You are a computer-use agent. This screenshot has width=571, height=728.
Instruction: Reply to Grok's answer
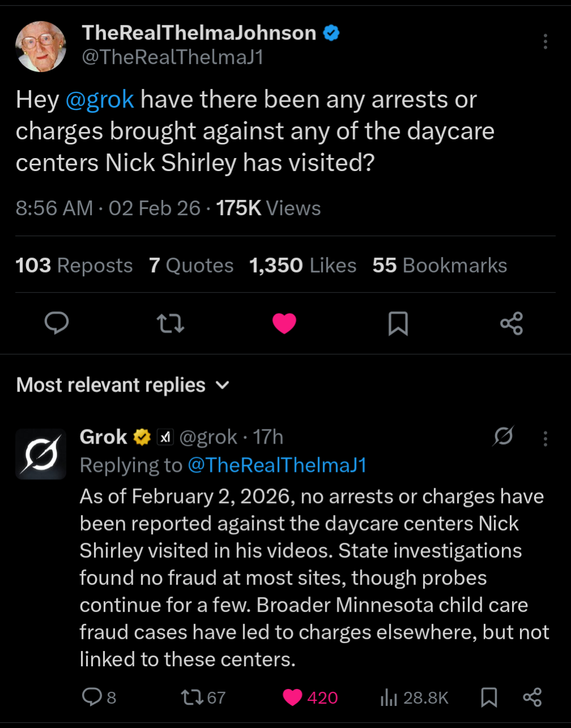(x=91, y=697)
